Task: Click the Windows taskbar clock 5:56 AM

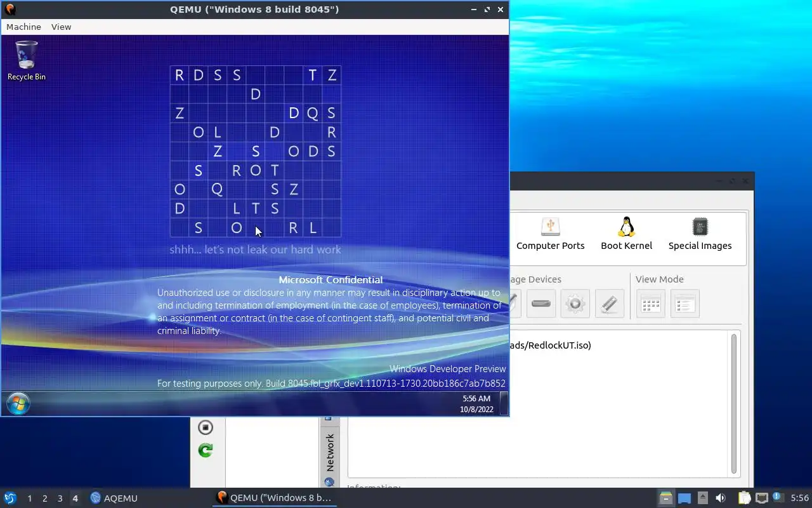Action: [476, 404]
